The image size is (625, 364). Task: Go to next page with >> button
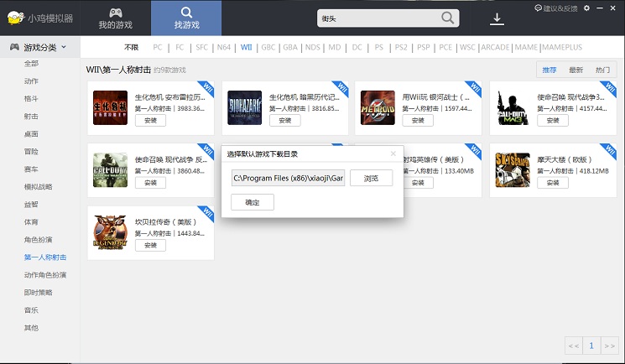click(x=610, y=346)
